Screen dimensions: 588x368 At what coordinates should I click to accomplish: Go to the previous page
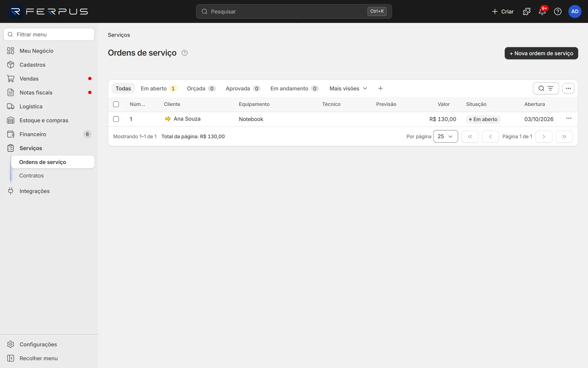(x=490, y=137)
